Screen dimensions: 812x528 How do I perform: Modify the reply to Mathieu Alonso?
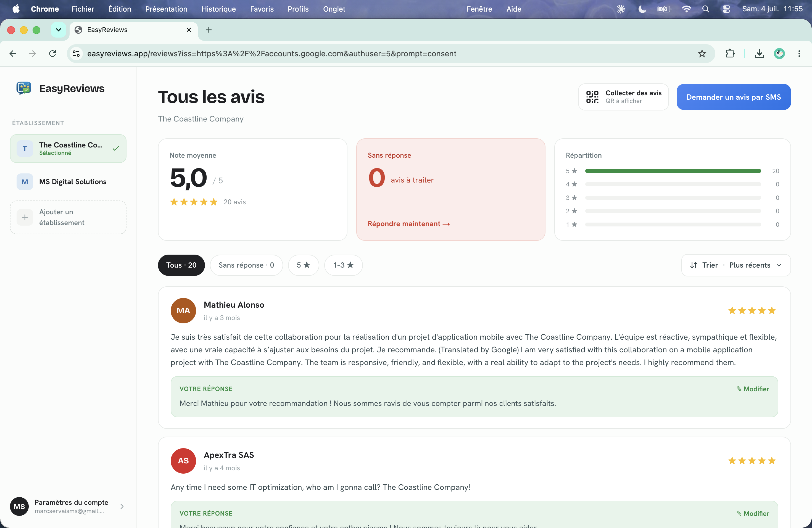tap(753, 389)
